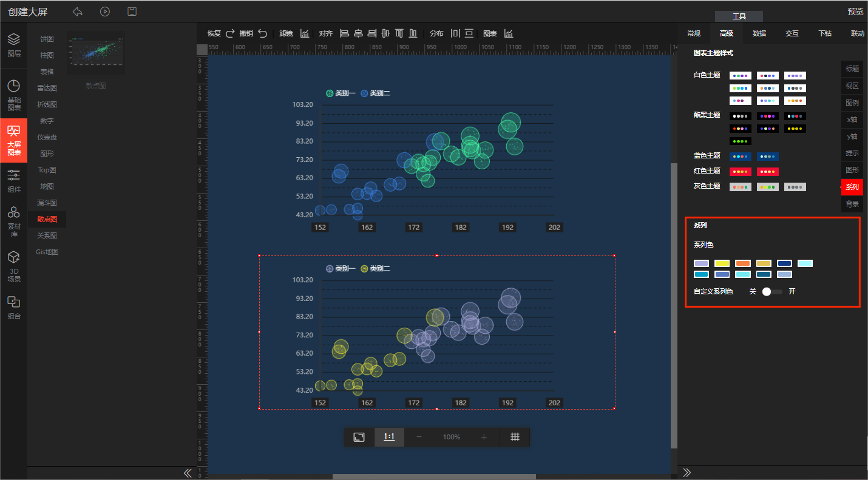Align selected elements to the bottom edge

(x=413, y=33)
